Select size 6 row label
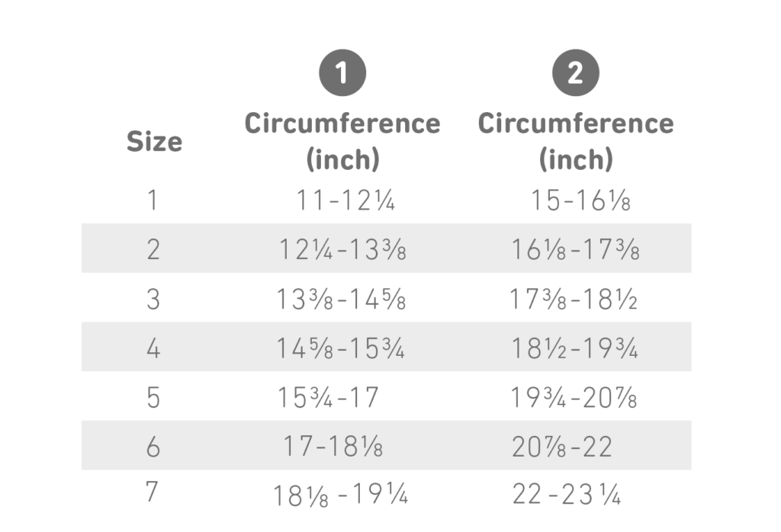The image size is (781, 532). pos(153,447)
